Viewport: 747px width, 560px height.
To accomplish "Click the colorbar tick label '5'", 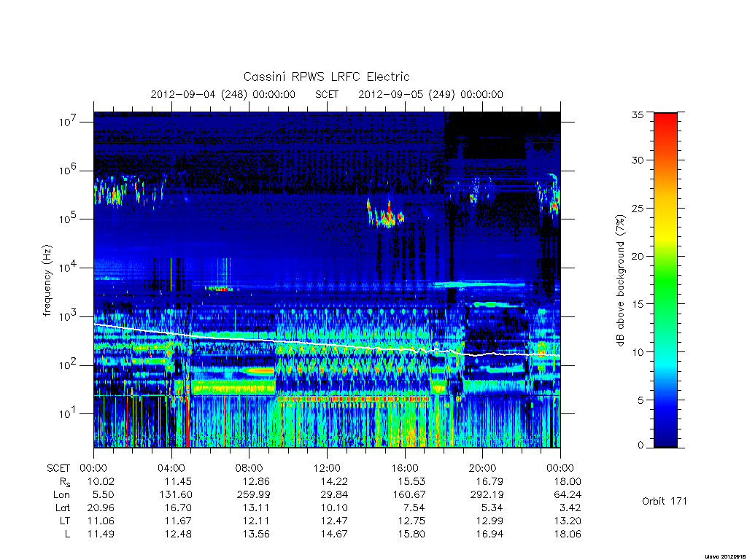I will (640, 400).
